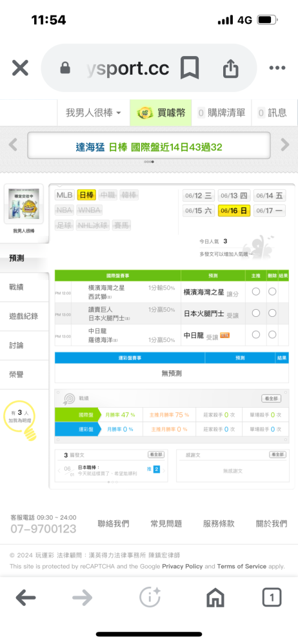Tap the 買噱幣 button
Screen dimensions: 298x644
click(x=161, y=113)
